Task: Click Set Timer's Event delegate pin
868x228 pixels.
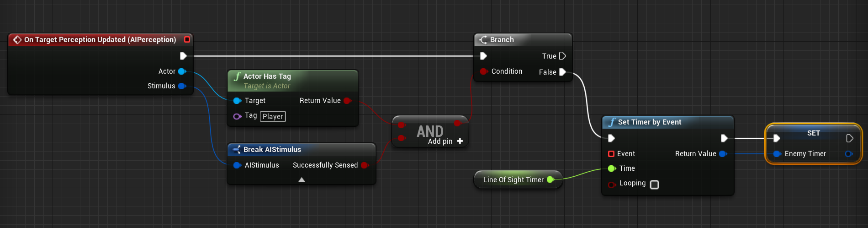Action: (611, 154)
